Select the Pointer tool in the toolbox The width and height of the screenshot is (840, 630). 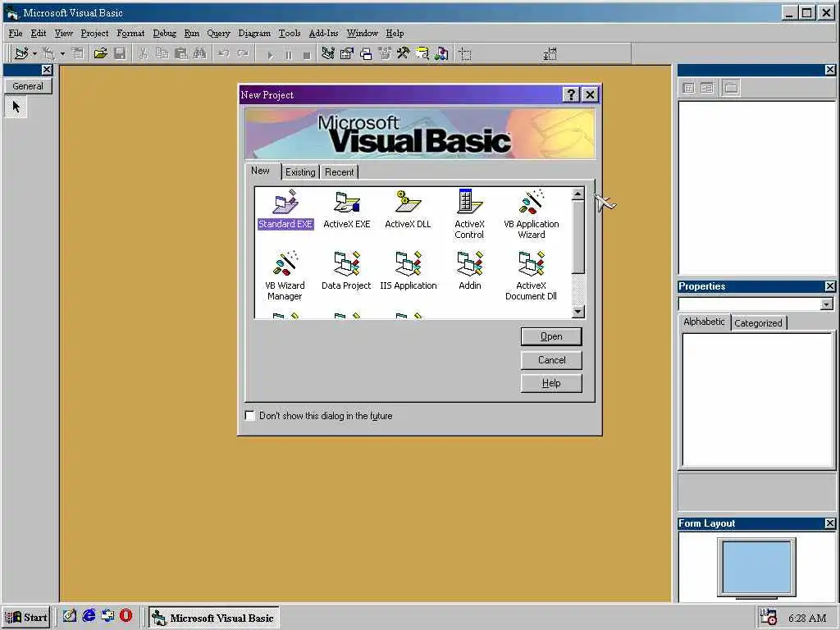[16, 107]
